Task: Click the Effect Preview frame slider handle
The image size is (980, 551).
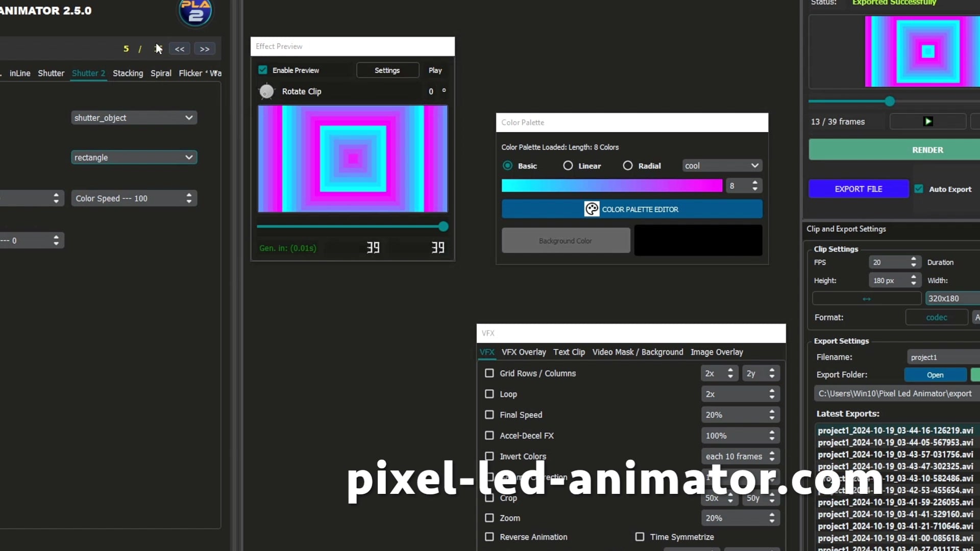Action: pyautogui.click(x=443, y=227)
